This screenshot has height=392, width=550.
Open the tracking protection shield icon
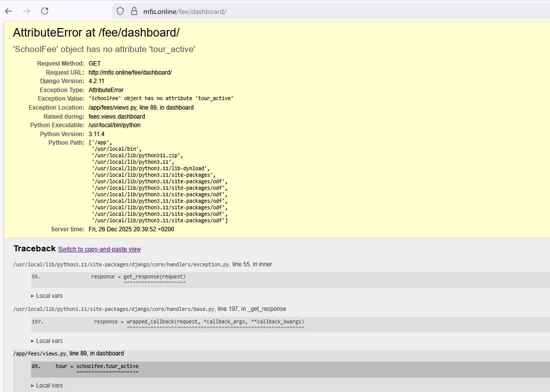pos(120,11)
